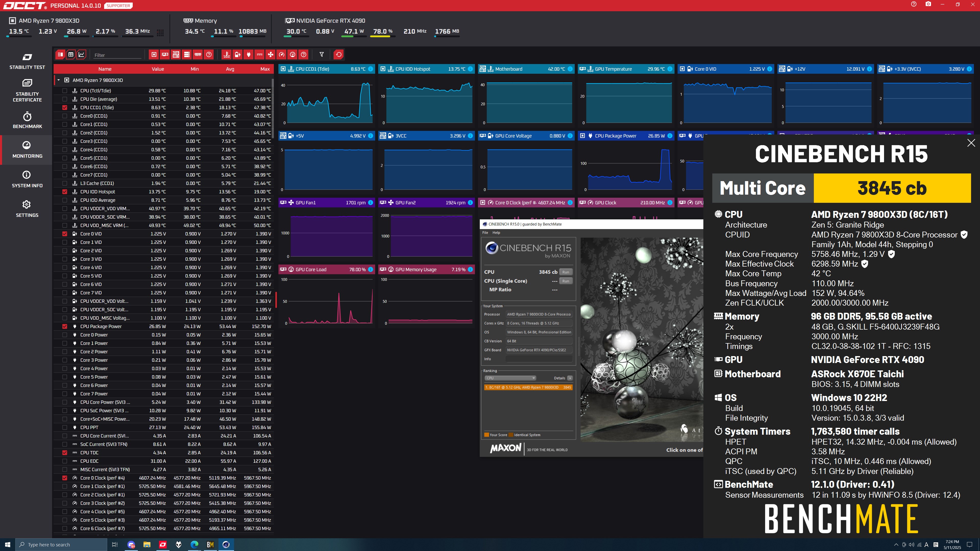980x551 pixels.
Task: Toggle the temperature sensor filter icon
Action: [x=227, y=55]
